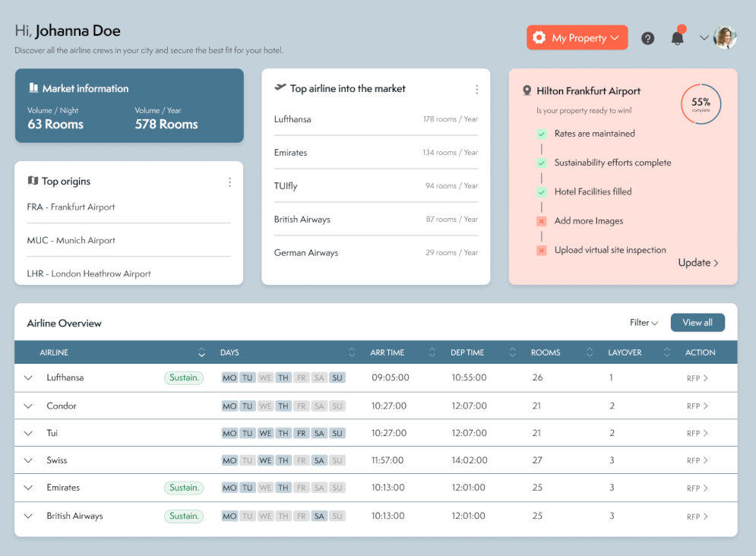Image resolution: width=756 pixels, height=556 pixels.
Task: Toggle the WE day for Condor
Action: (265, 406)
